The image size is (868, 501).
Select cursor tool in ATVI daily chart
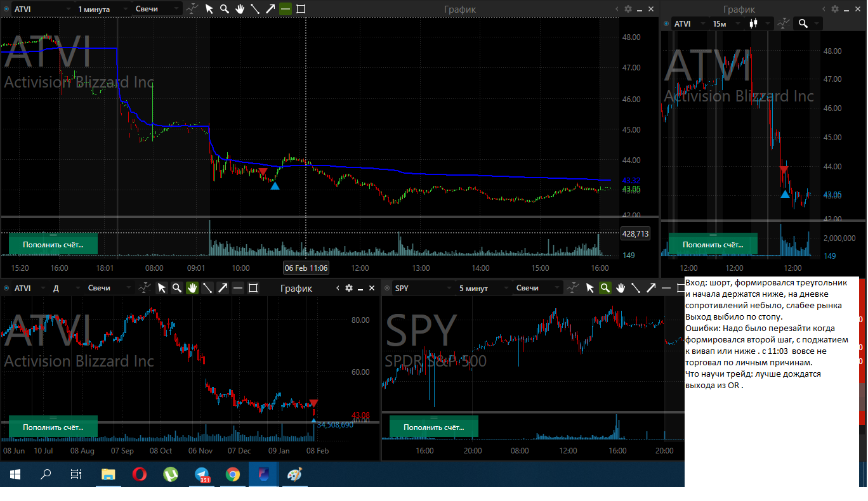point(162,288)
